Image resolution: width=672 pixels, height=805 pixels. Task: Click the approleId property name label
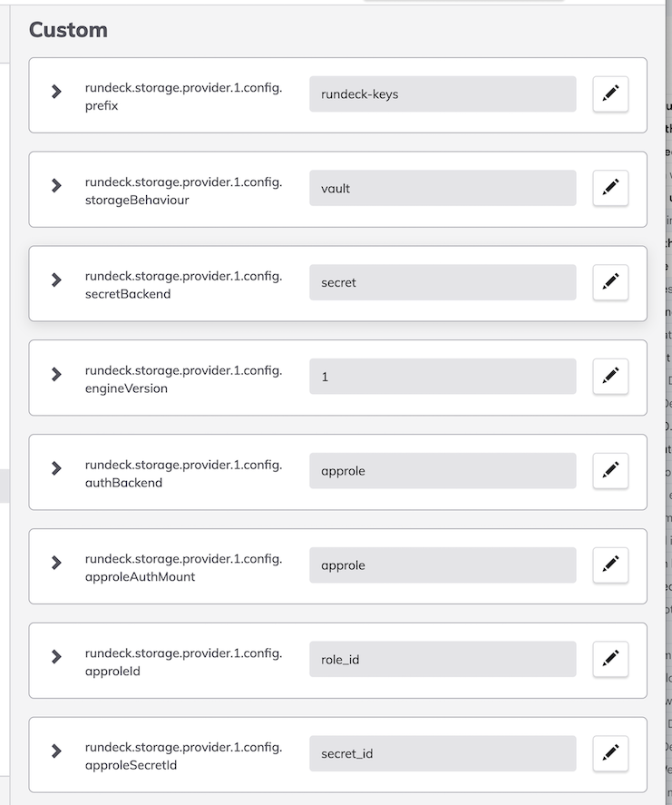tap(184, 662)
